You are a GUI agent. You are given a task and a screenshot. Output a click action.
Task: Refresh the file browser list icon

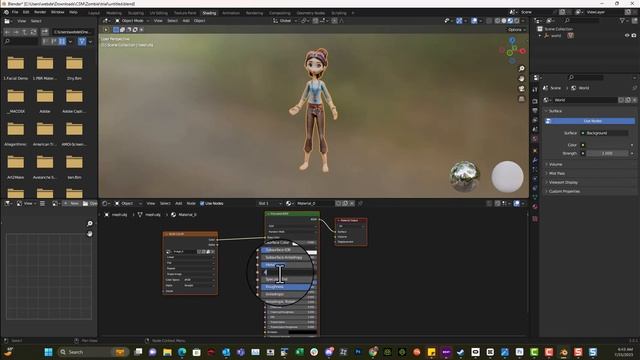coord(33,32)
